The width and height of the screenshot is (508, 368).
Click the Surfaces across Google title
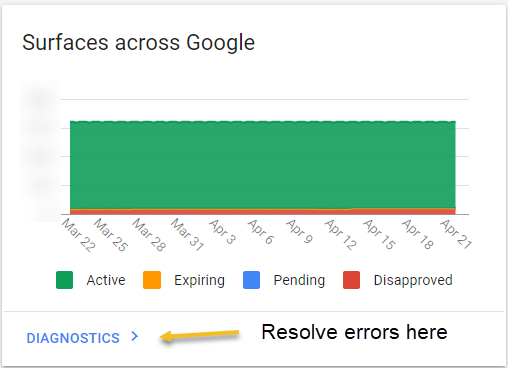pos(139,43)
